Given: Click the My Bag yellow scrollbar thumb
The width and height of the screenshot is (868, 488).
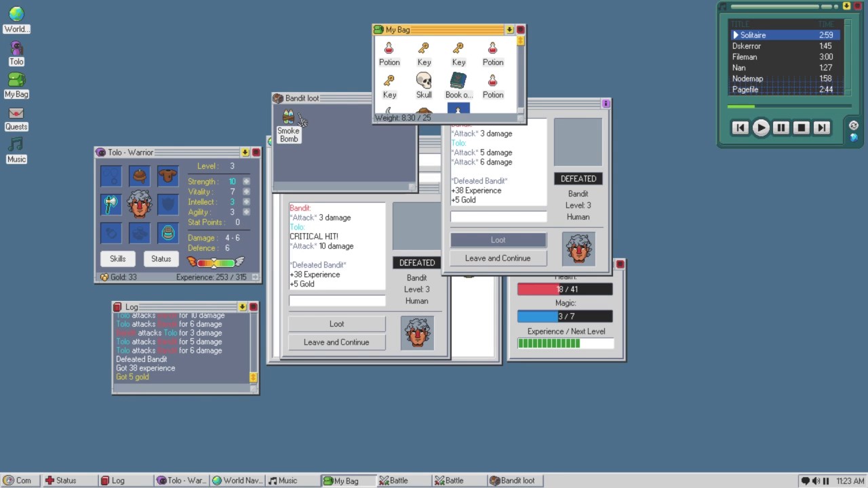Looking at the screenshot, I should [x=521, y=41].
